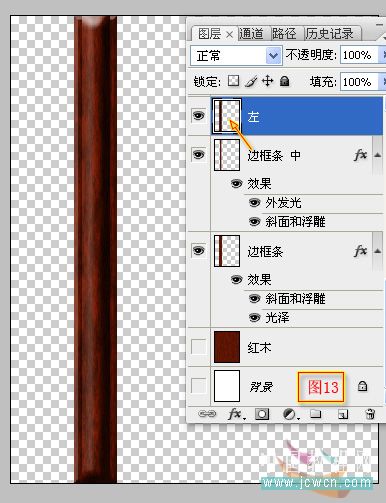The height and width of the screenshot is (503, 386).
Task: Hide the 边框条 中 layer
Action: point(199,155)
